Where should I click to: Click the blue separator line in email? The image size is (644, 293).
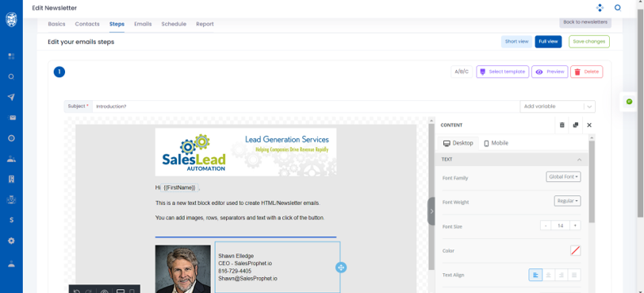tap(246, 237)
